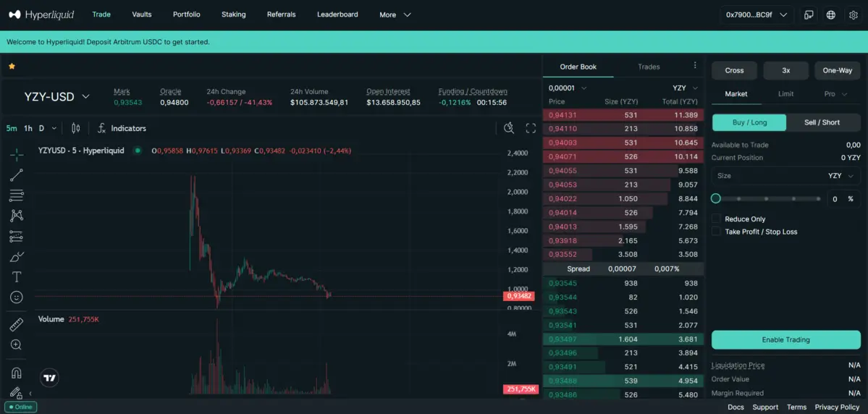Open the More menu dropdown

point(395,14)
